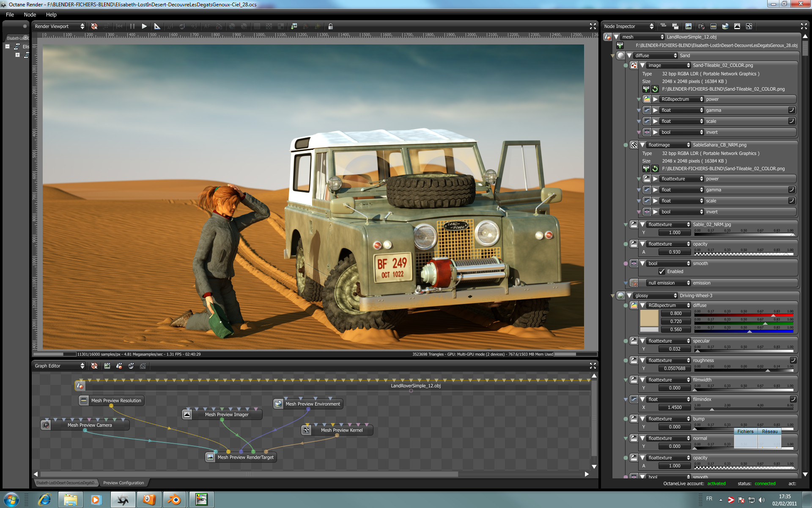
Task: Open the Render Viewport panel type dropdown
Action: (59, 26)
